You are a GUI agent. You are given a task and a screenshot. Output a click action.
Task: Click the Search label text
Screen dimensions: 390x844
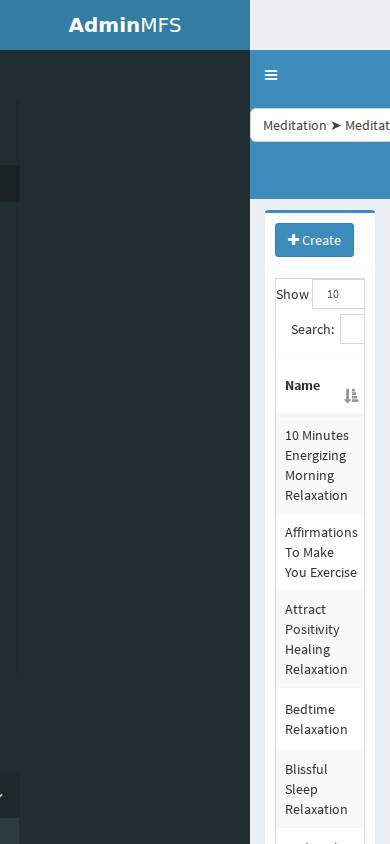point(313,329)
